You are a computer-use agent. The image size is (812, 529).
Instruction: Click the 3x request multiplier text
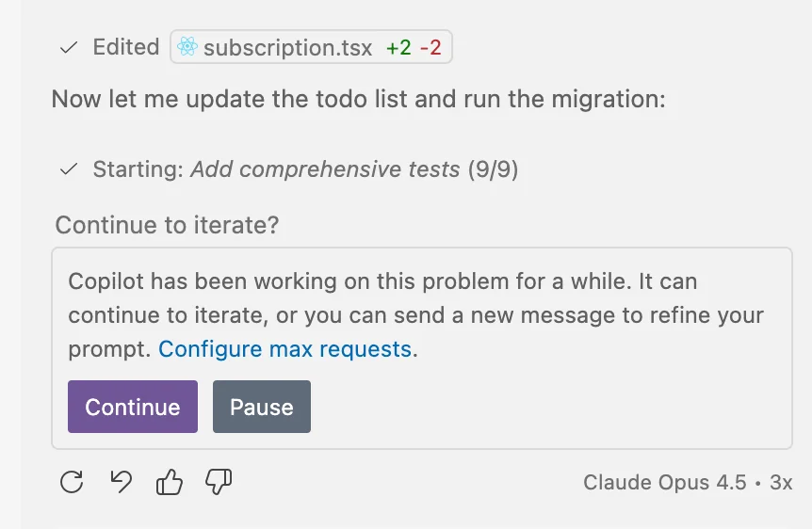coord(781,483)
